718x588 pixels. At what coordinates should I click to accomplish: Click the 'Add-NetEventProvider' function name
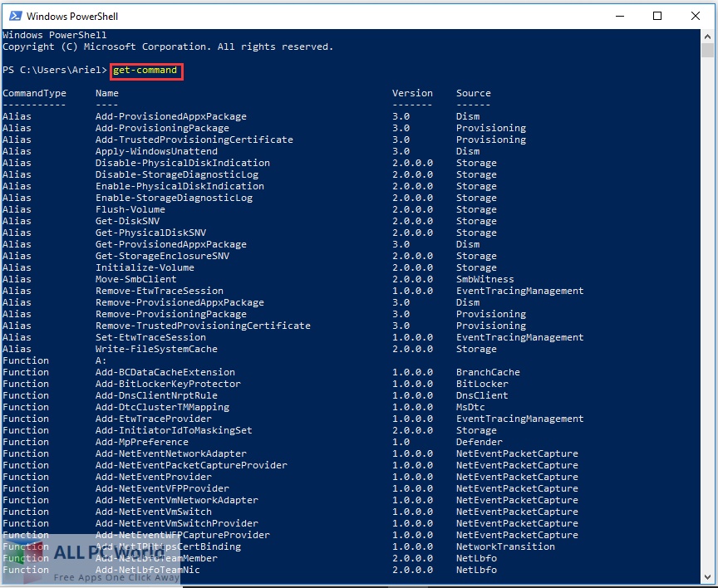(154, 478)
